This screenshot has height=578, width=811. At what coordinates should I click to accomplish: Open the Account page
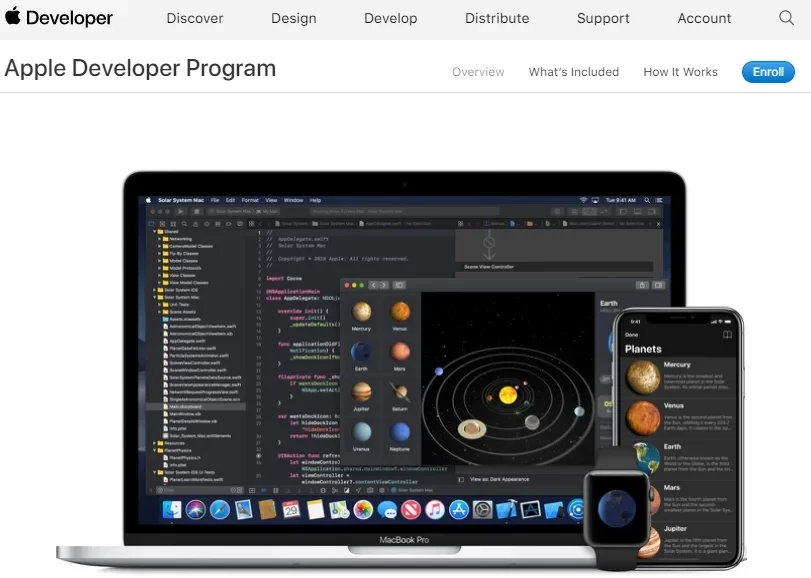tap(704, 18)
